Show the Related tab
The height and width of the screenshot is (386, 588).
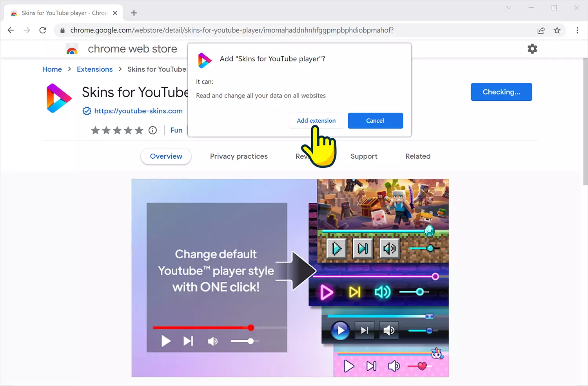pyautogui.click(x=418, y=156)
